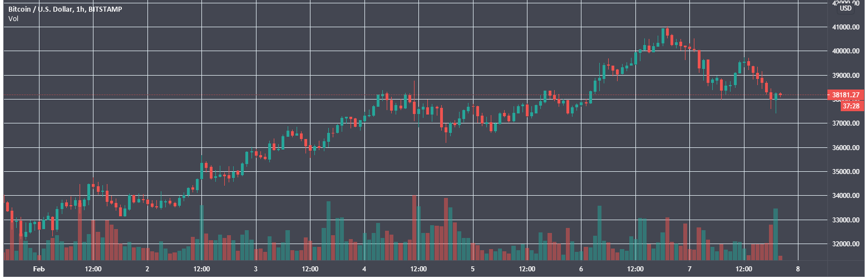Select the Vol indicator label
Screen dimensions: 868x278
[x=13, y=19]
